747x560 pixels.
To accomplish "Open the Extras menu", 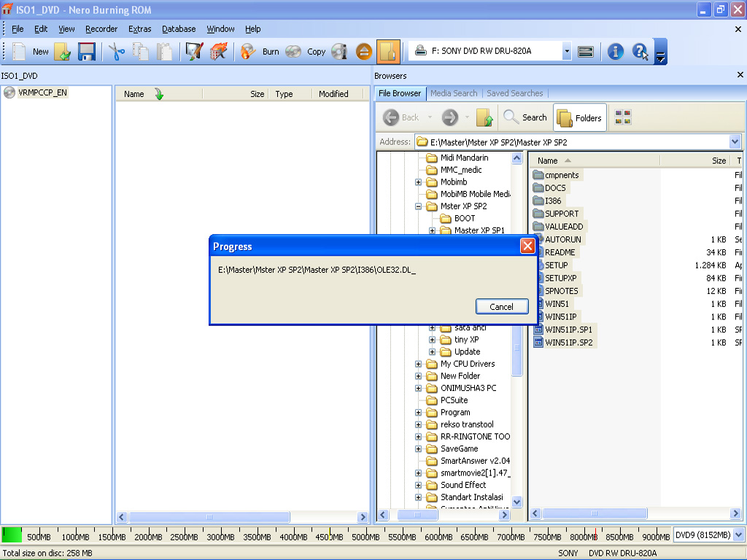I will tap(139, 29).
